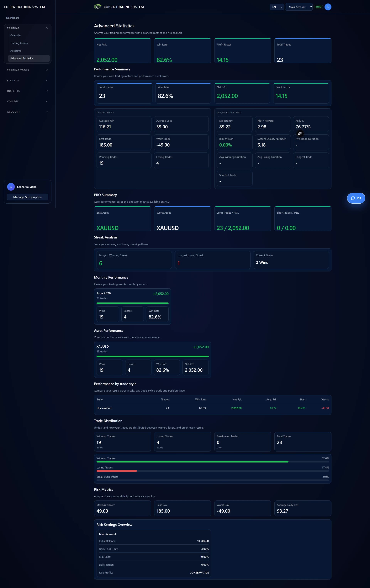The height and width of the screenshot is (588, 370).
Task: Click the Risk of Ruin card
Action: (x=235, y=142)
